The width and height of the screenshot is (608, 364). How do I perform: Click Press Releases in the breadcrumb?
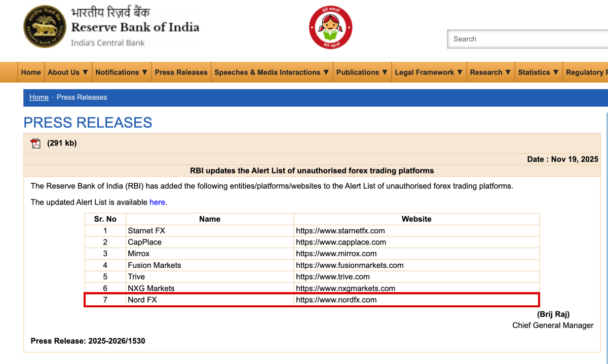82,97
